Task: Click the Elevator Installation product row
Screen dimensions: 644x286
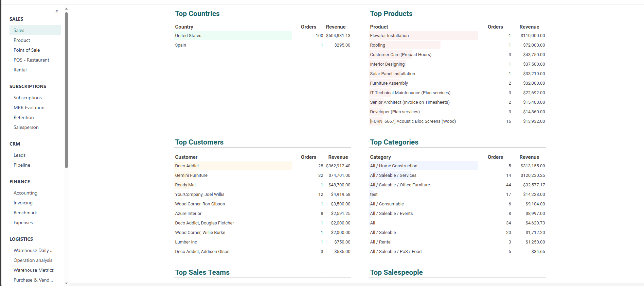Action: 389,36
